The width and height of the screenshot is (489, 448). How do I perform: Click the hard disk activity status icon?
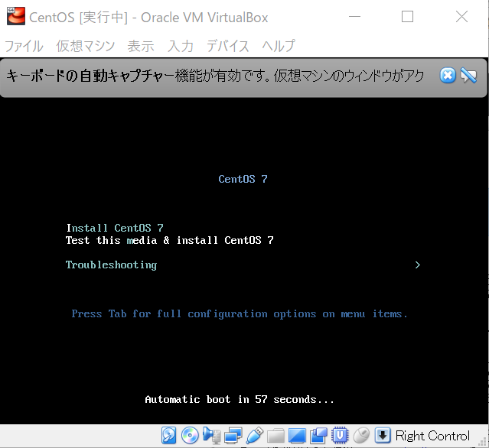pyautogui.click(x=168, y=435)
